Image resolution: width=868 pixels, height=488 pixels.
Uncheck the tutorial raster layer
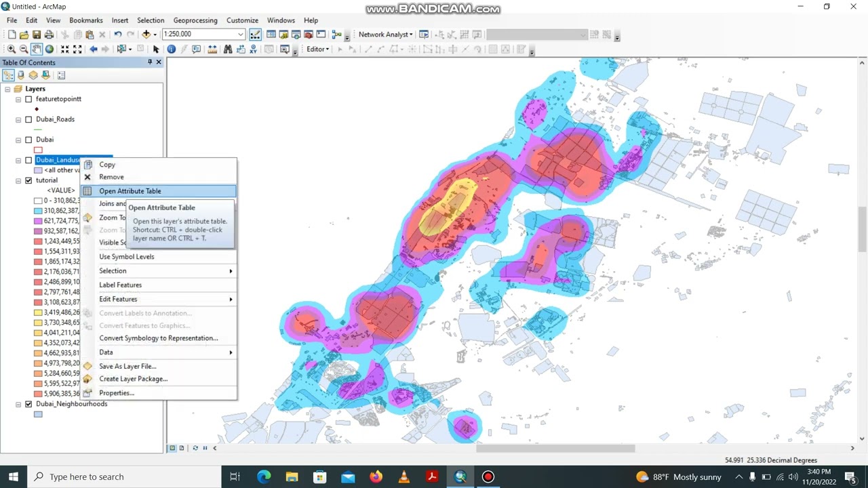pos(28,180)
